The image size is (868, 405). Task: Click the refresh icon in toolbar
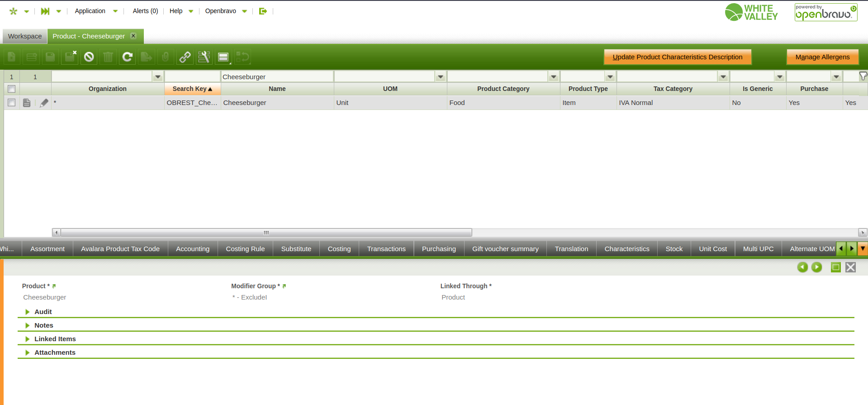(x=128, y=57)
